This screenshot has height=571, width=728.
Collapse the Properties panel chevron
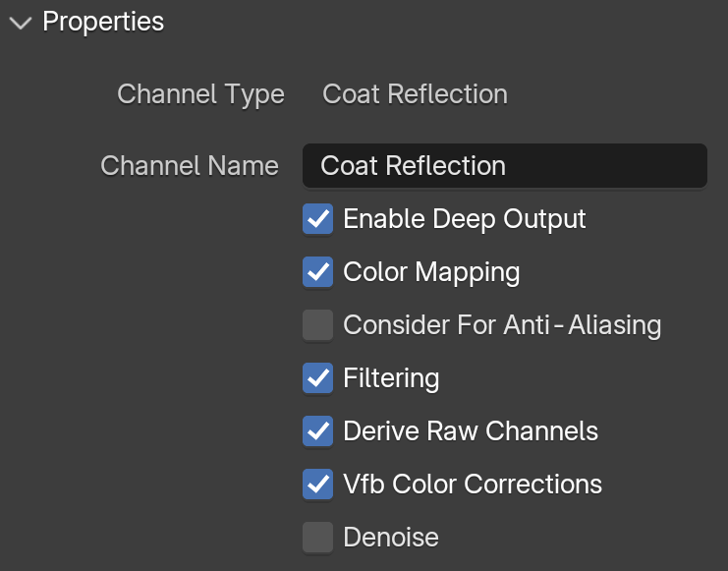pyautogui.click(x=21, y=23)
